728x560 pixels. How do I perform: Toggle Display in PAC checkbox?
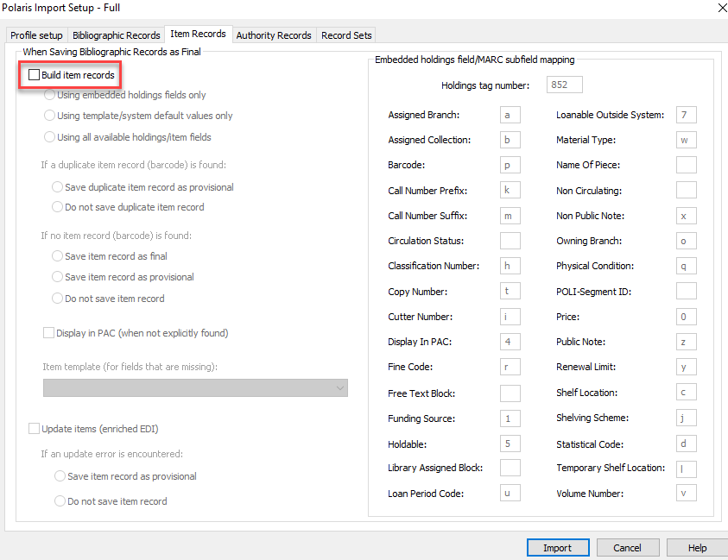pyautogui.click(x=49, y=333)
